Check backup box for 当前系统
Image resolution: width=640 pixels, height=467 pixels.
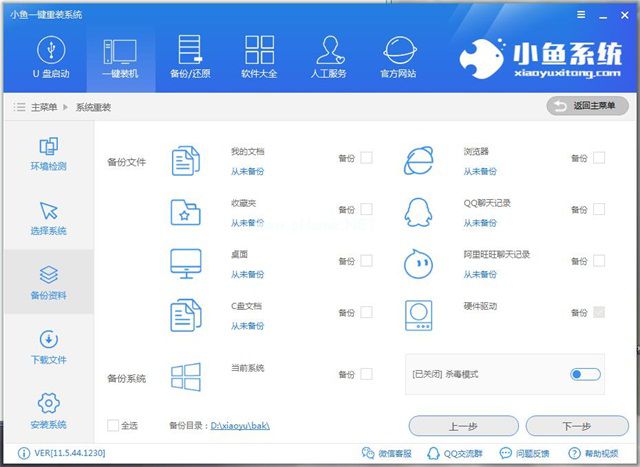pos(367,374)
